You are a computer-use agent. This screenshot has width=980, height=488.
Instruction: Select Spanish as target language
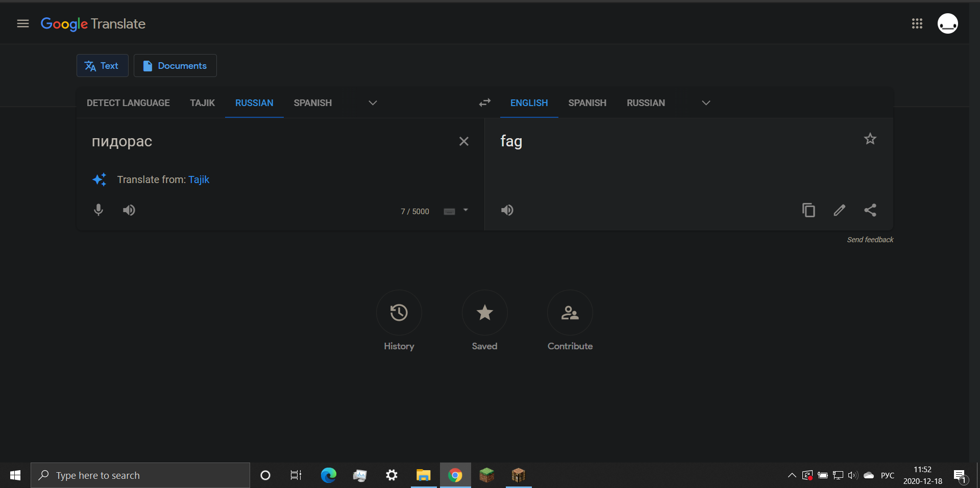[587, 103]
